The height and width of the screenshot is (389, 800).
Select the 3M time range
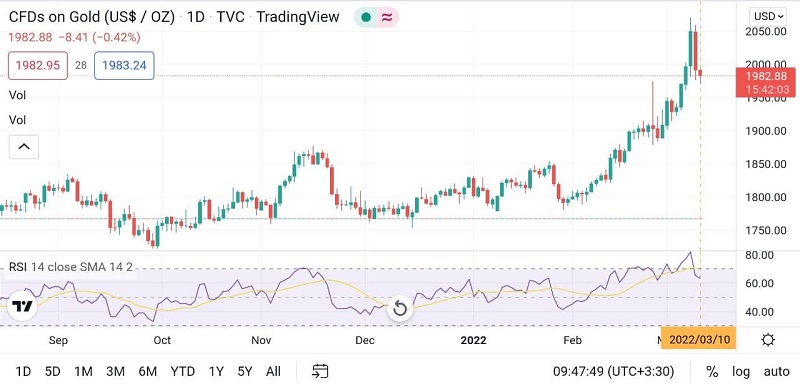click(x=115, y=372)
